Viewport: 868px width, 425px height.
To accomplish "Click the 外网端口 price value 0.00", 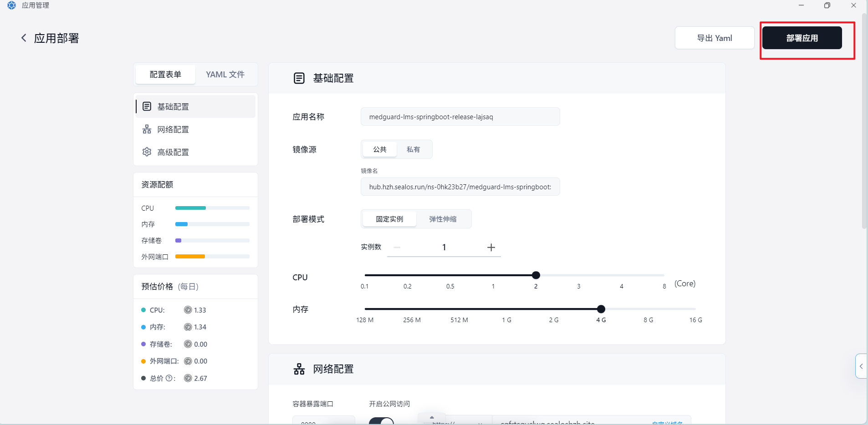I will pyautogui.click(x=200, y=361).
